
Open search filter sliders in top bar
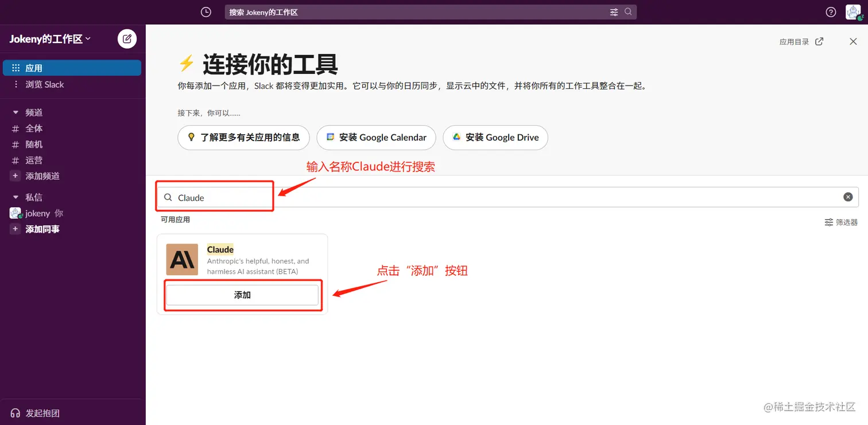point(614,12)
